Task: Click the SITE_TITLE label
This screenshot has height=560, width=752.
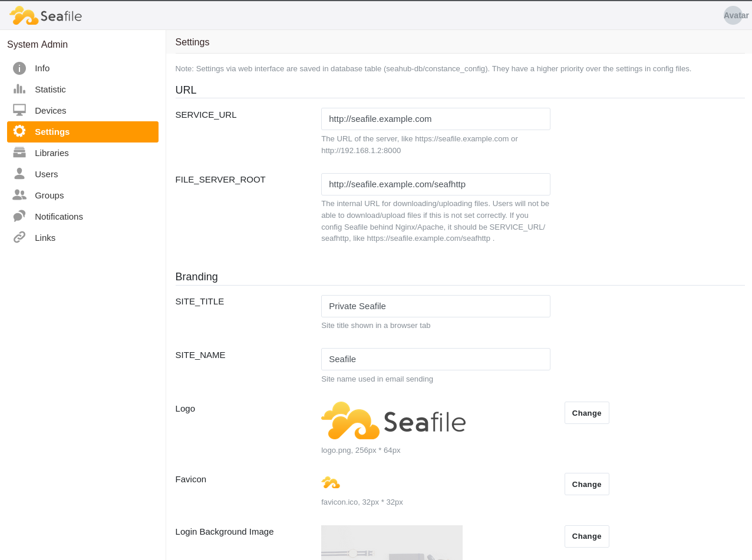Action: click(200, 301)
